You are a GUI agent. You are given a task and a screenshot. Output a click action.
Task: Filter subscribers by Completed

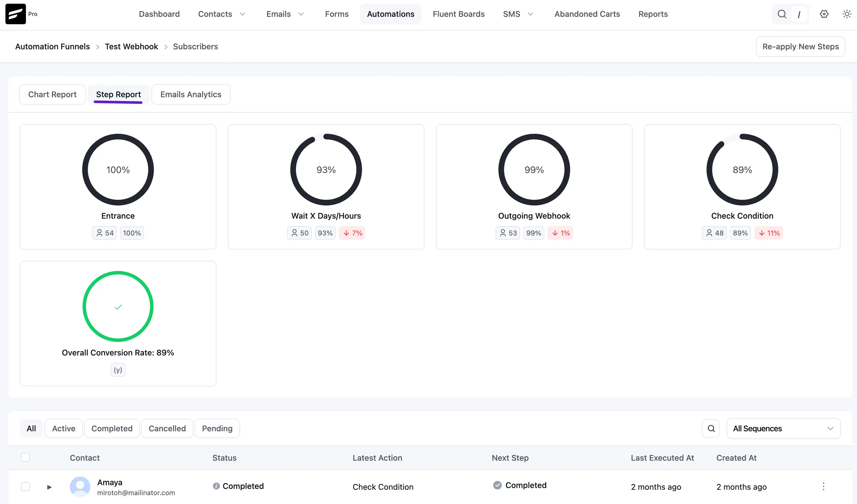pyautogui.click(x=112, y=428)
